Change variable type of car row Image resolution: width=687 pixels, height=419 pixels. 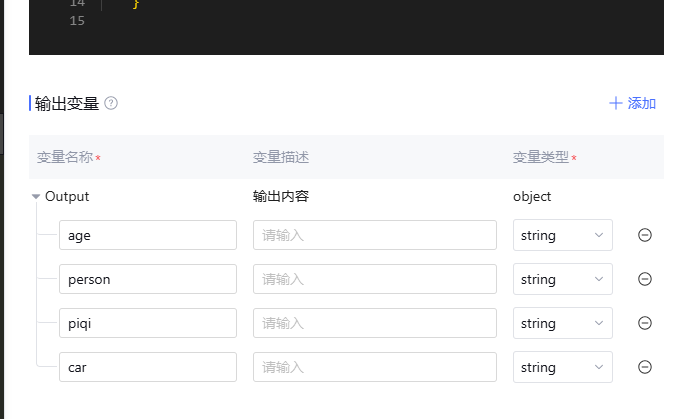pyautogui.click(x=562, y=367)
